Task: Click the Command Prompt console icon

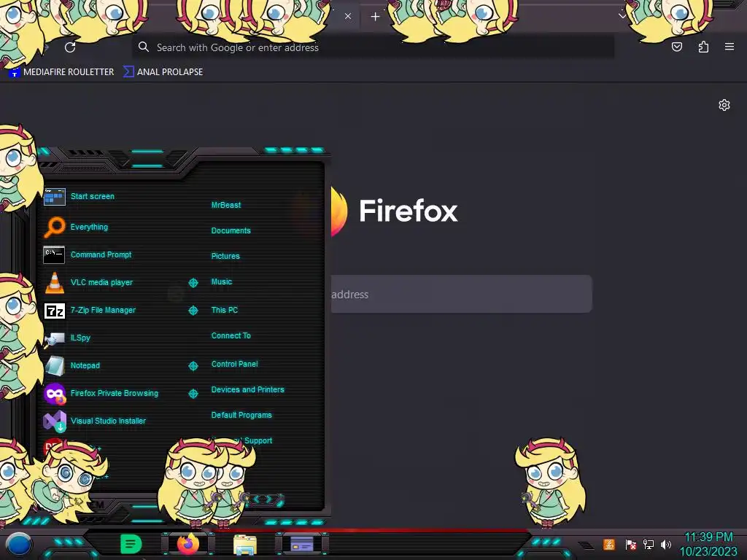Action: pyautogui.click(x=54, y=254)
